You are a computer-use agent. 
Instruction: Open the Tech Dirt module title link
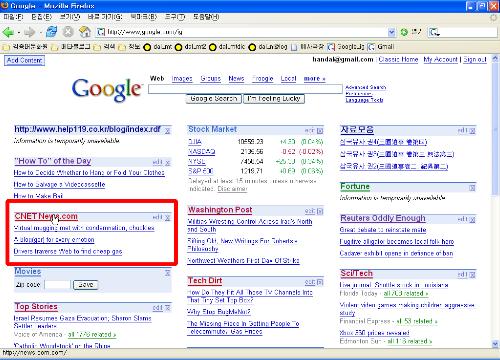(x=205, y=281)
